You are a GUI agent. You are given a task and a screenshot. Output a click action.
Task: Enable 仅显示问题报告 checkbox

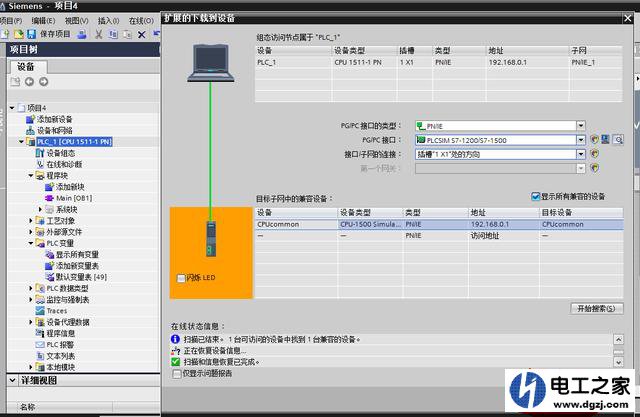(x=176, y=373)
